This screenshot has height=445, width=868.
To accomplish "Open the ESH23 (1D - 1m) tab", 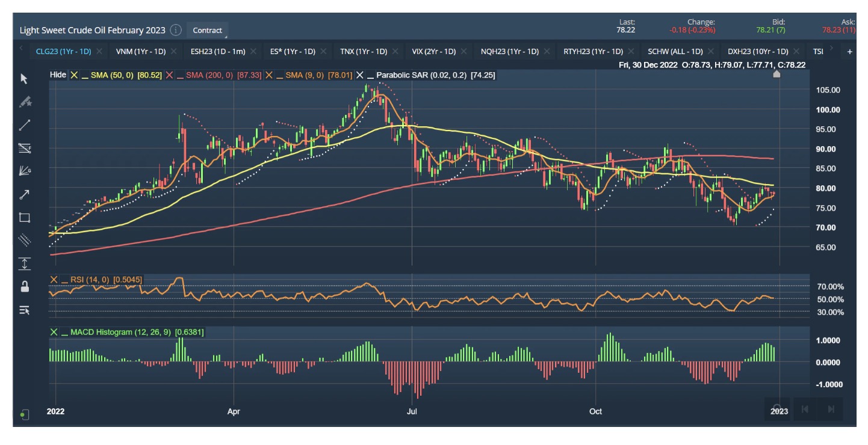I will pyautogui.click(x=217, y=52).
